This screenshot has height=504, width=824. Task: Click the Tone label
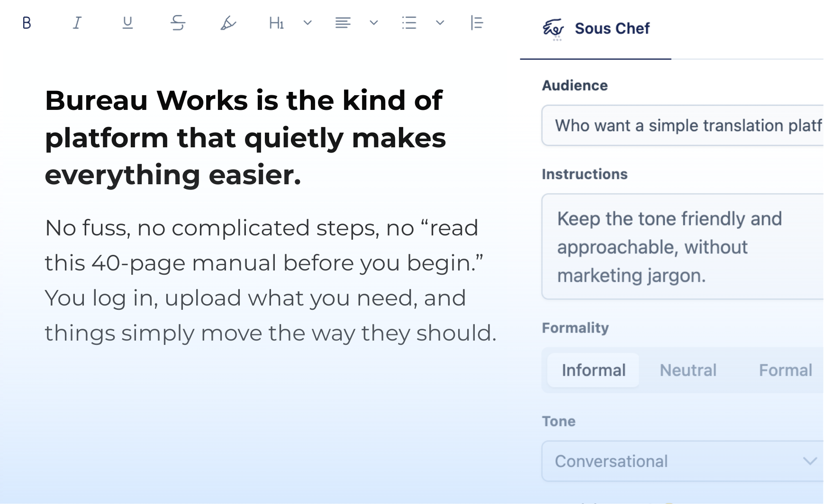point(559,421)
